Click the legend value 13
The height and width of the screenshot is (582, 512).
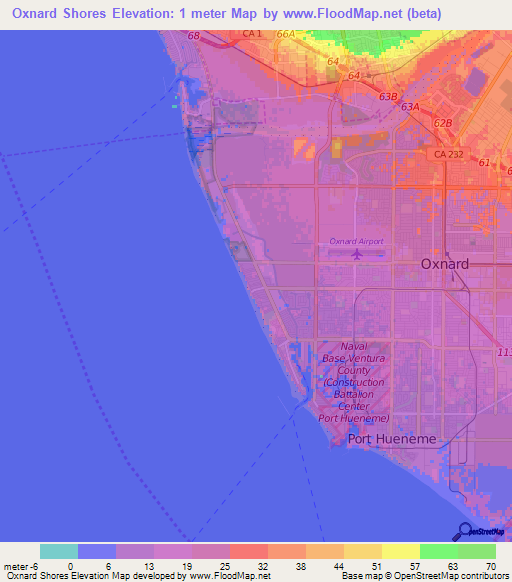(x=149, y=567)
